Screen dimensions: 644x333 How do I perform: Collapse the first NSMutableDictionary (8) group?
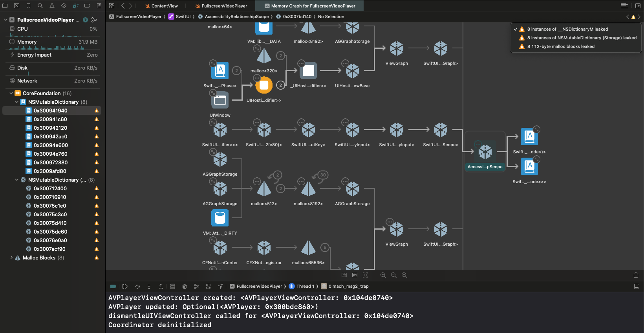point(17,102)
